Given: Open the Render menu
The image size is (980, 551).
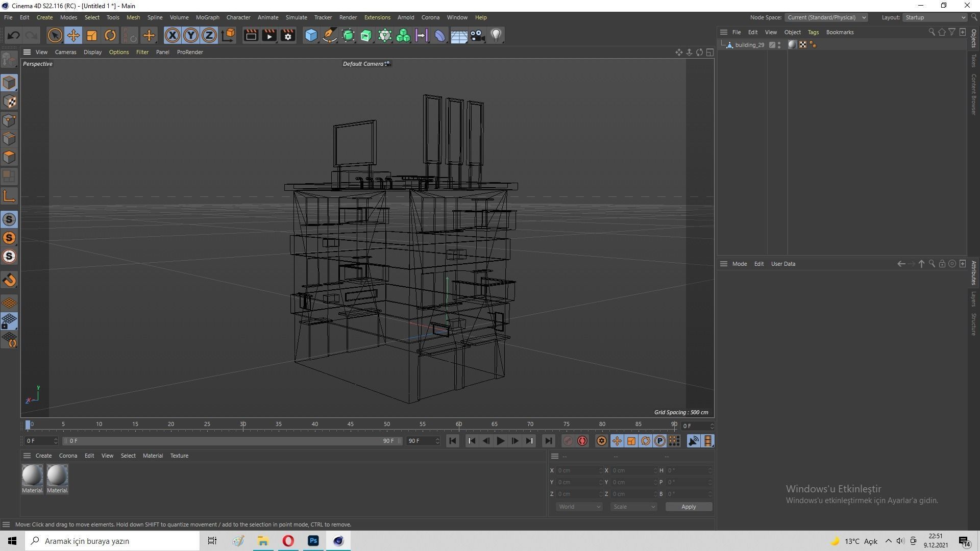Looking at the screenshot, I should [348, 17].
